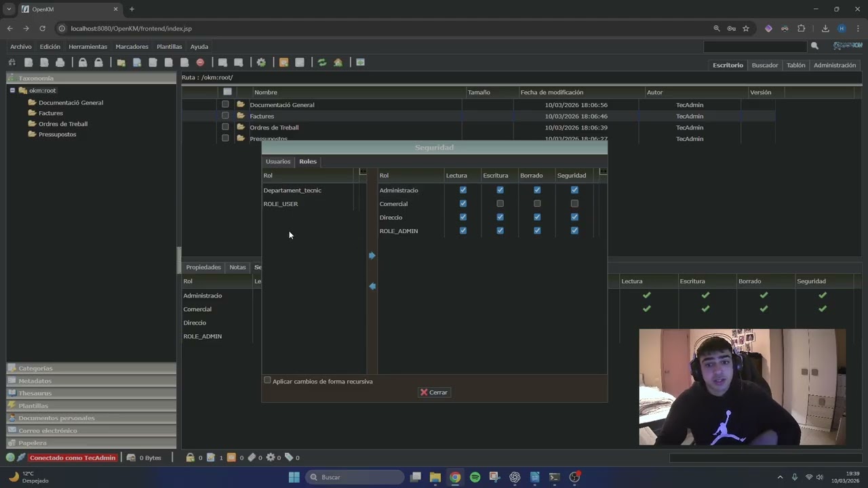
Task: Select Ordres de Treball folder in tree
Action: (63, 124)
